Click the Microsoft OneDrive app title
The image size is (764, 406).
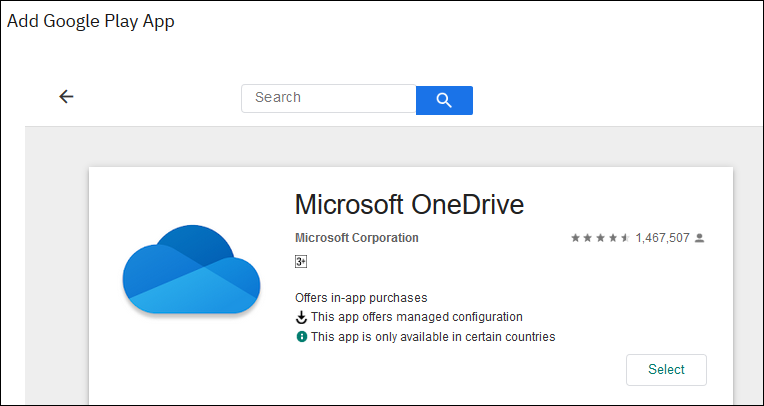pyautogui.click(x=409, y=204)
